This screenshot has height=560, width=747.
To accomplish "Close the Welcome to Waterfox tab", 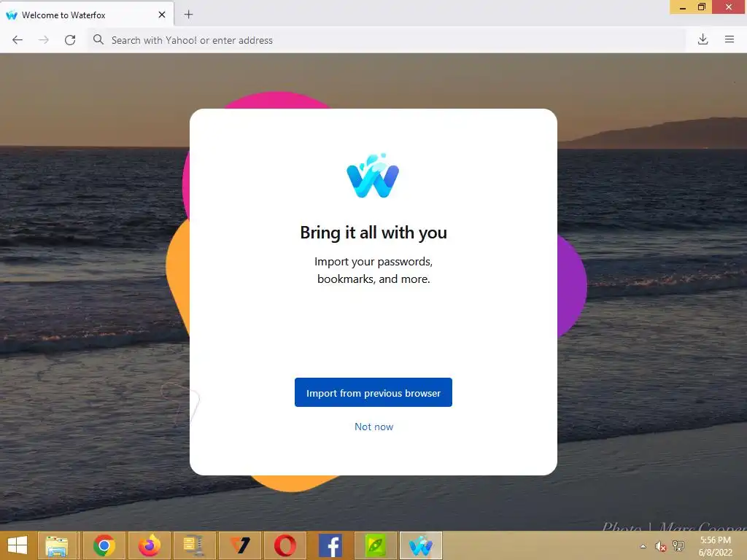I will (162, 15).
